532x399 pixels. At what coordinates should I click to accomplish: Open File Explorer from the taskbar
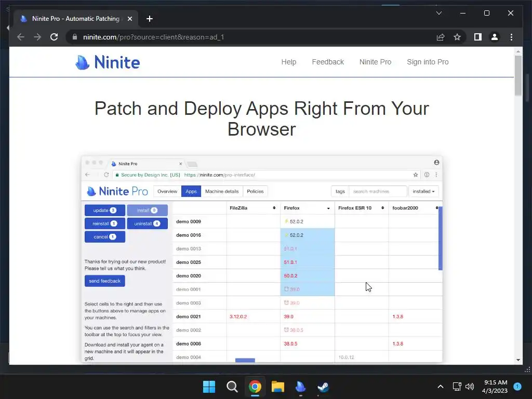(277, 387)
